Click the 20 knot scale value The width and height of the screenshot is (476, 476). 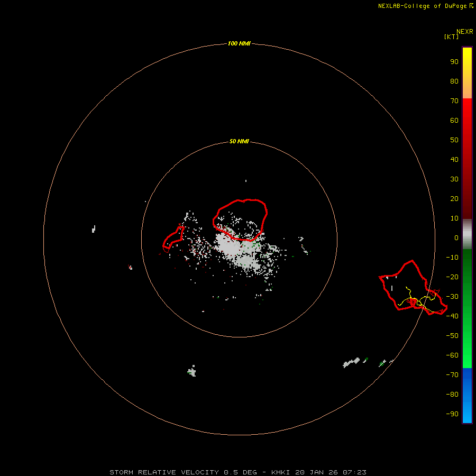point(454,199)
